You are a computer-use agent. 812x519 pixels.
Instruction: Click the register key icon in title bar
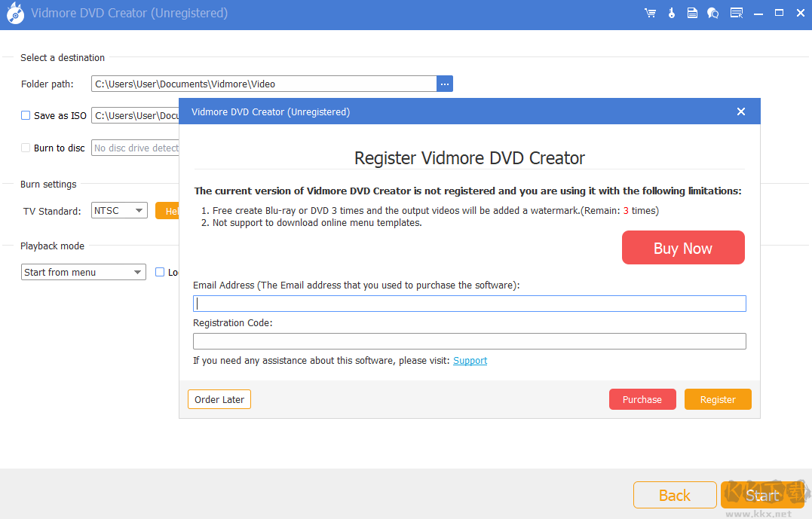[672, 13]
